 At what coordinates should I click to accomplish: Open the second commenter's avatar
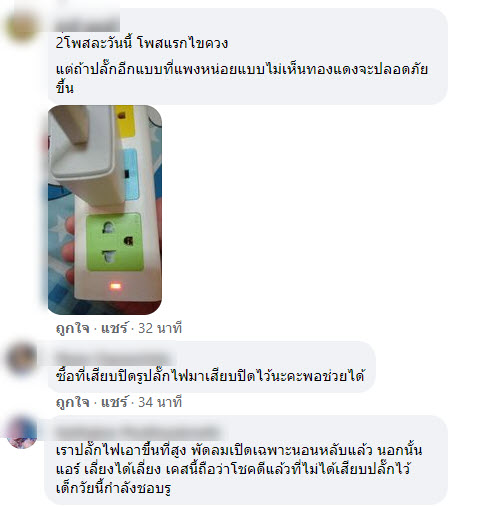(x=22, y=359)
